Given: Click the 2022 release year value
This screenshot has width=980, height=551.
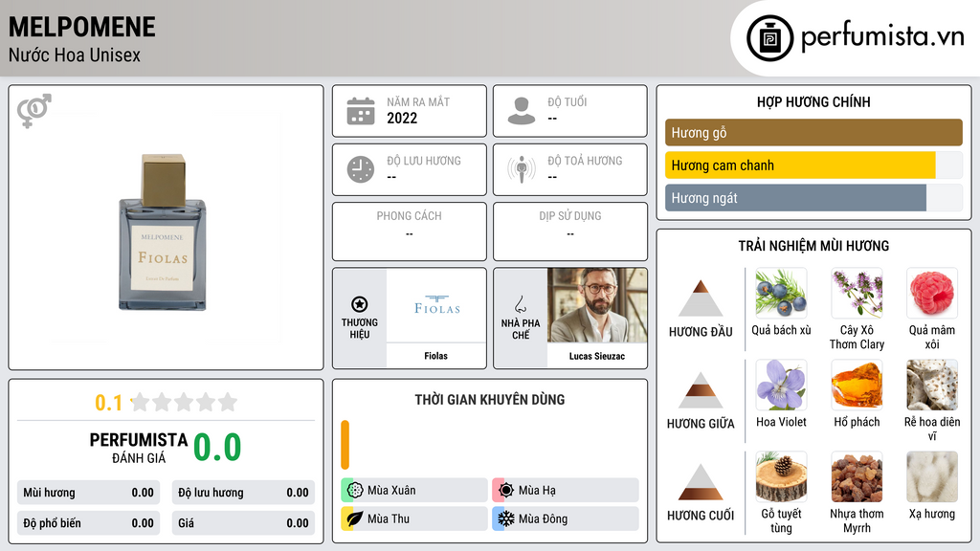Looking at the screenshot, I should click(x=402, y=118).
